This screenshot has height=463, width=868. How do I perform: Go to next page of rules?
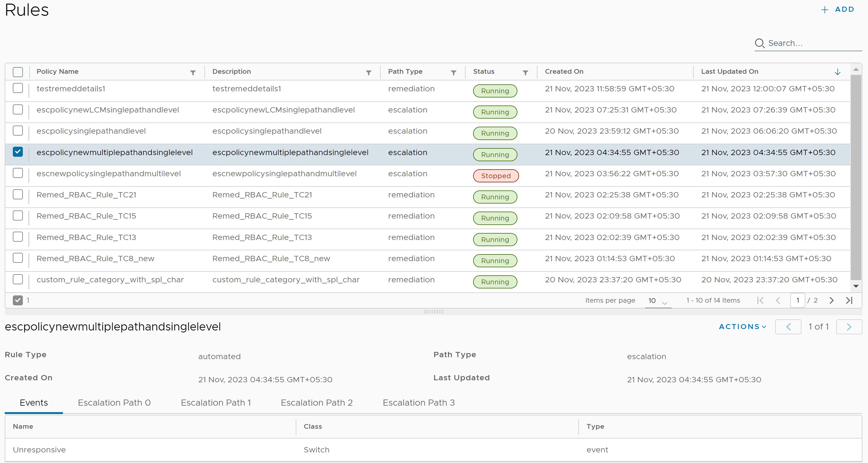click(831, 300)
